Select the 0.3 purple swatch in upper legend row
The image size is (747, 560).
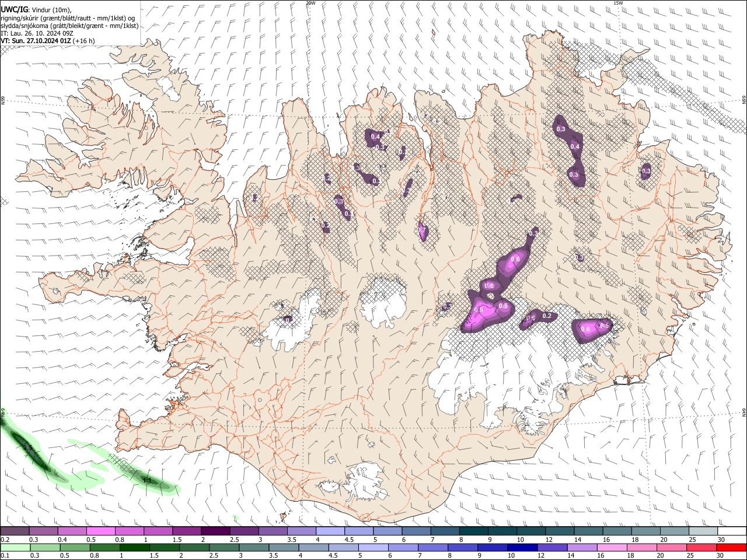click(43, 531)
